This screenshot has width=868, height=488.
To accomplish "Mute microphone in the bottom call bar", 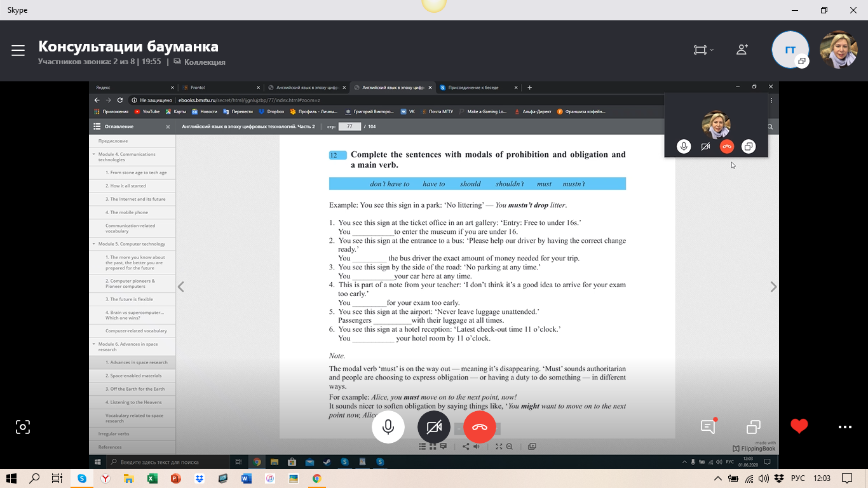I will (x=388, y=427).
